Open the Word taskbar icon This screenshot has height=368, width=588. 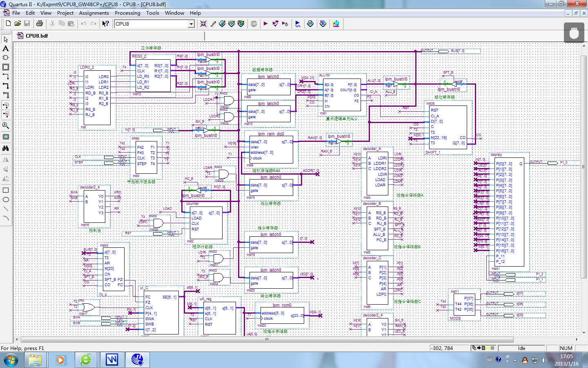click(111, 360)
